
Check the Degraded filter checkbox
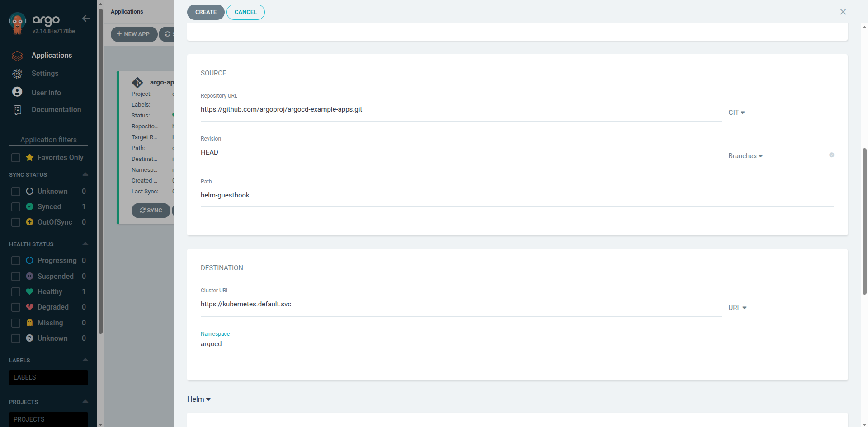[x=16, y=307]
